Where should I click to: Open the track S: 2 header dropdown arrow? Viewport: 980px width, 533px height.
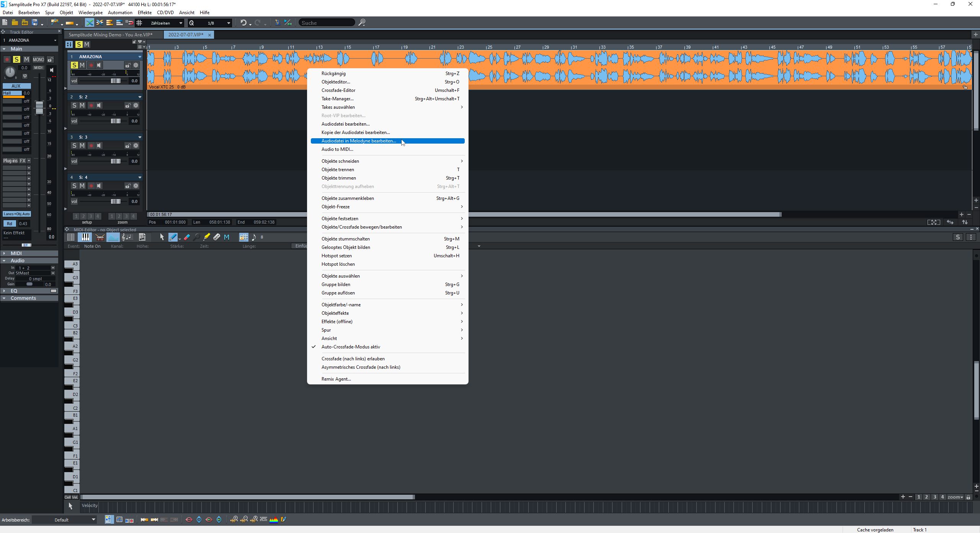140,97
